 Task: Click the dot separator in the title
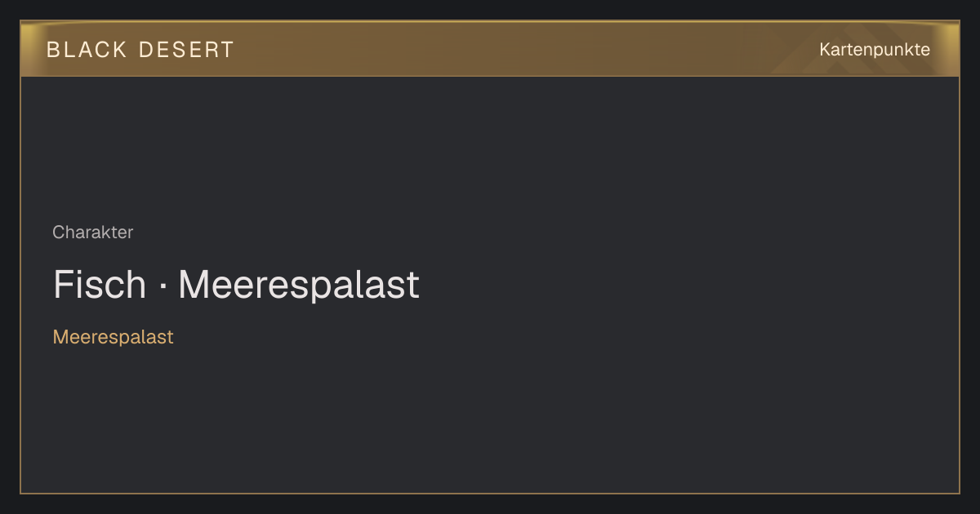163,286
